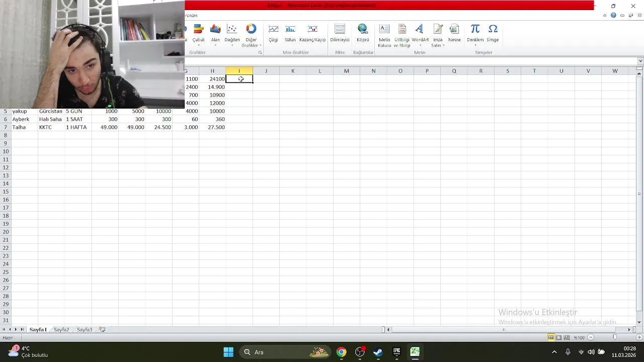Open the Alan area chart menu
This screenshot has height=362, width=644.
click(x=215, y=35)
